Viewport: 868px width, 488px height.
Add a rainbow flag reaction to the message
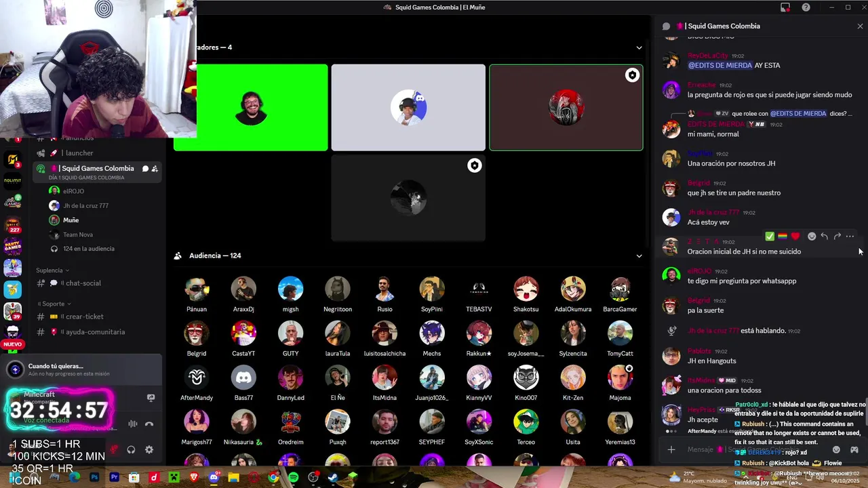[x=782, y=237]
